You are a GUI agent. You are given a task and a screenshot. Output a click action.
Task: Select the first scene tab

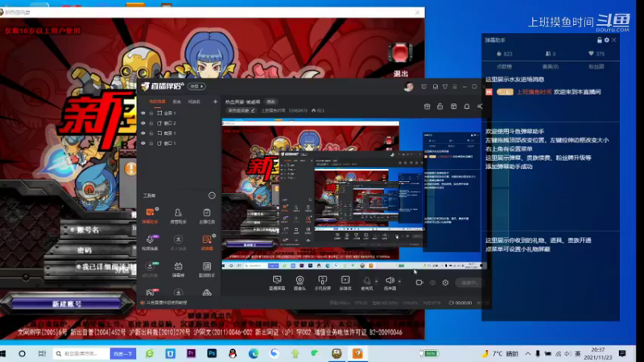pyautogui.click(x=157, y=101)
